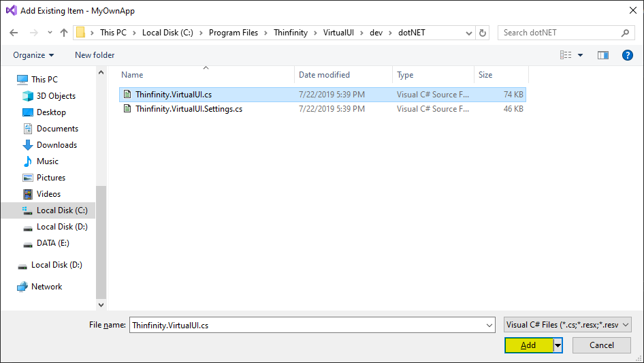Click This PC breadcrumb segment

[113, 33]
